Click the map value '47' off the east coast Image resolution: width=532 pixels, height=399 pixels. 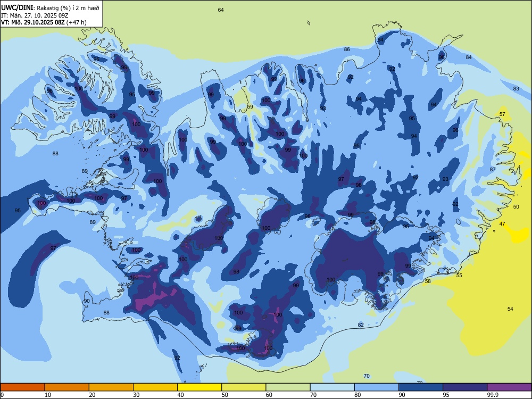[x=502, y=223]
